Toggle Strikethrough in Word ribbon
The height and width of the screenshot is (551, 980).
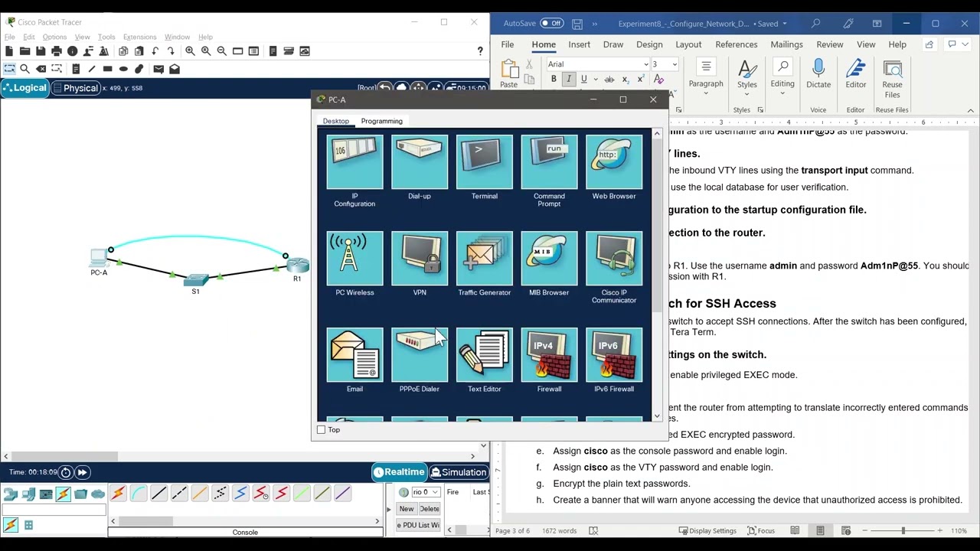(609, 80)
